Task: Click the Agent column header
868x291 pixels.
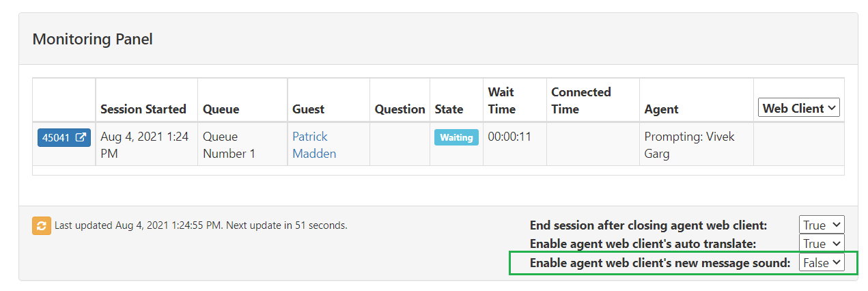Action: click(x=662, y=109)
